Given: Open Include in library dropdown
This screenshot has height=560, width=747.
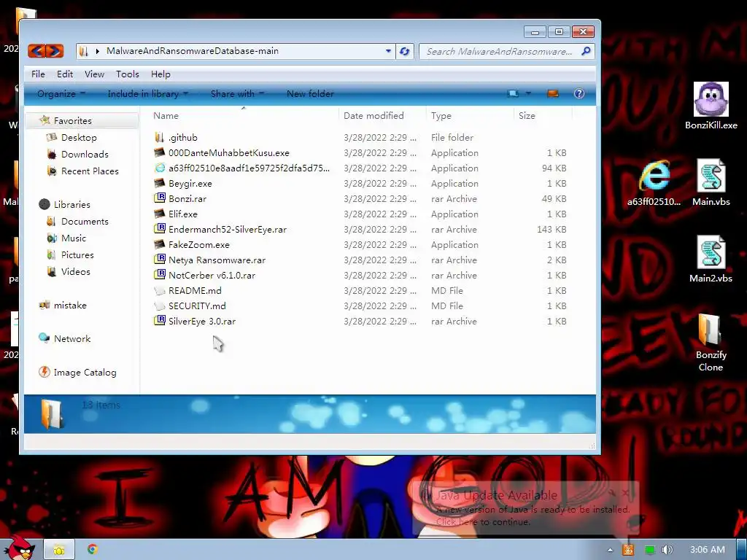Looking at the screenshot, I should click(x=147, y=94).
